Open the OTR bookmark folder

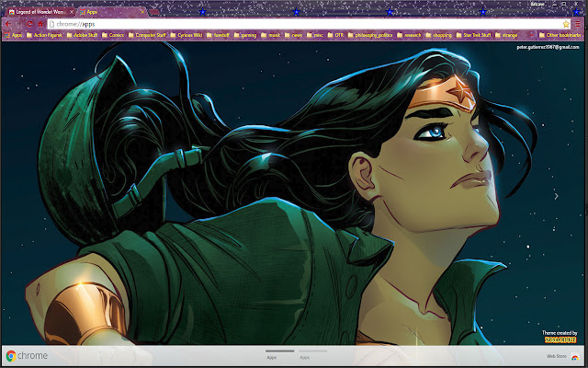point(335,35)
